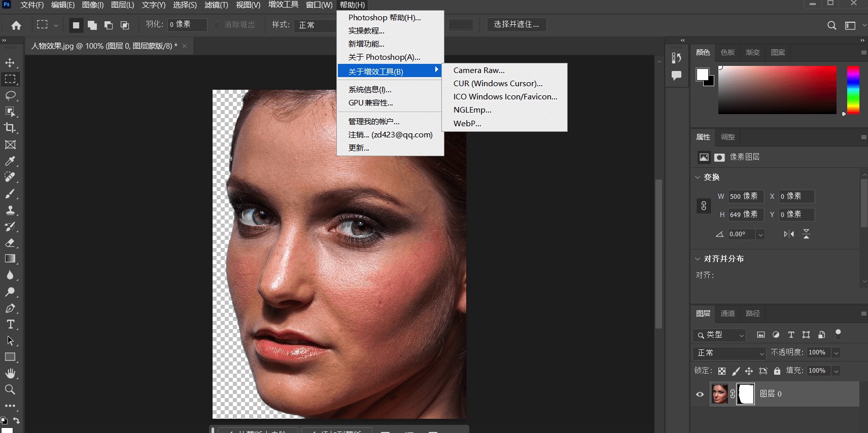
Task: Switch to the 通道 tab
Action: pyautogui.click(x=727, y=313)
